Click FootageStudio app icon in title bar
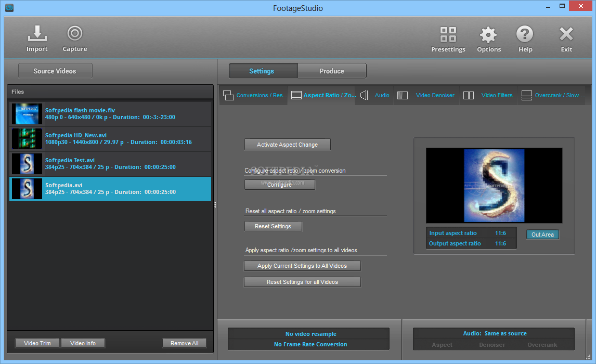Screen dimensions: 596x364 (9, 8)
